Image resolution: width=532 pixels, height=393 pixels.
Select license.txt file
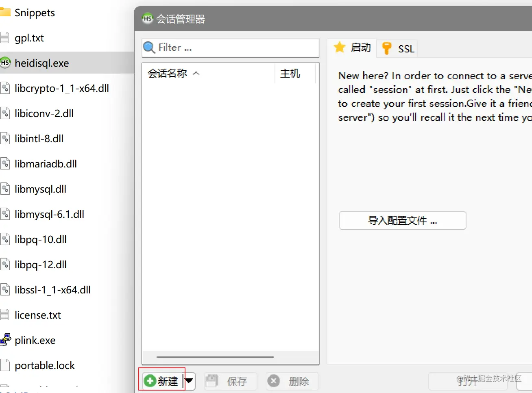(x=38, y=315)
